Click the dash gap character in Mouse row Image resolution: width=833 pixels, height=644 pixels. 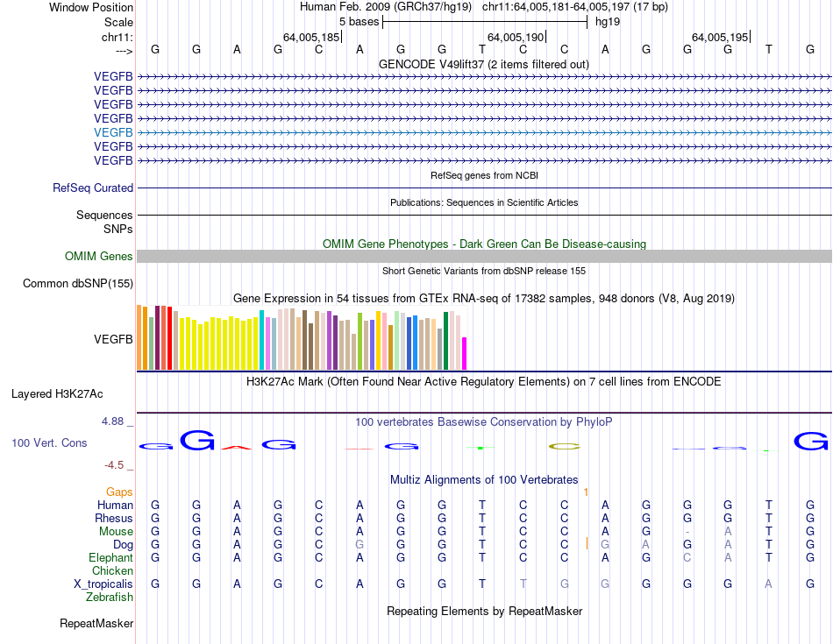tap(687, 532)
